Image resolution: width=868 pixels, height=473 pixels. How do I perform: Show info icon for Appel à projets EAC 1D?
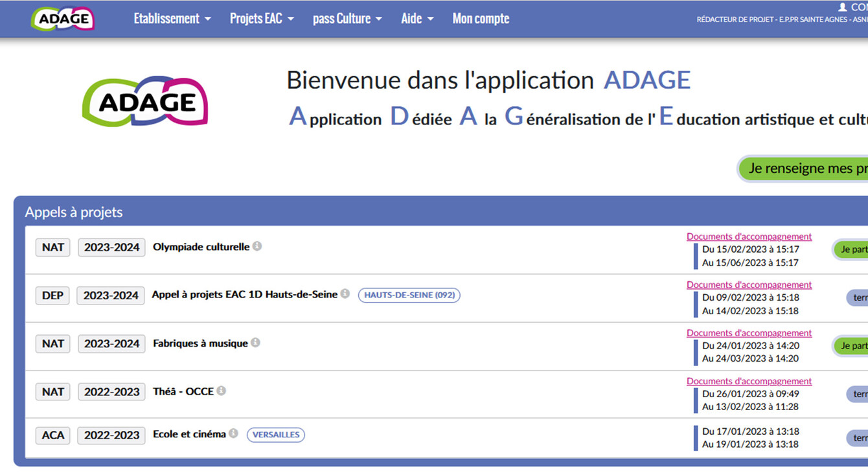coord(345,294)
